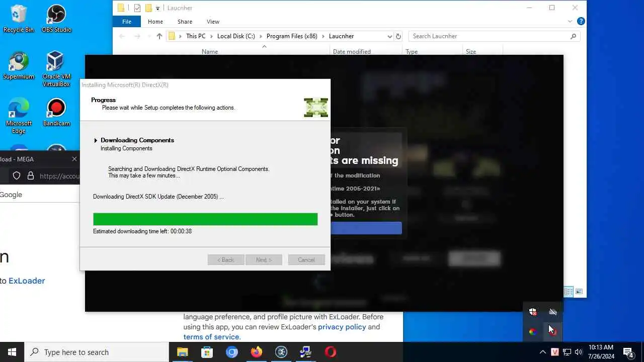This screenshot has width=644, height=362.
Task: Open the ExLoader link
Action: [27, 281]
